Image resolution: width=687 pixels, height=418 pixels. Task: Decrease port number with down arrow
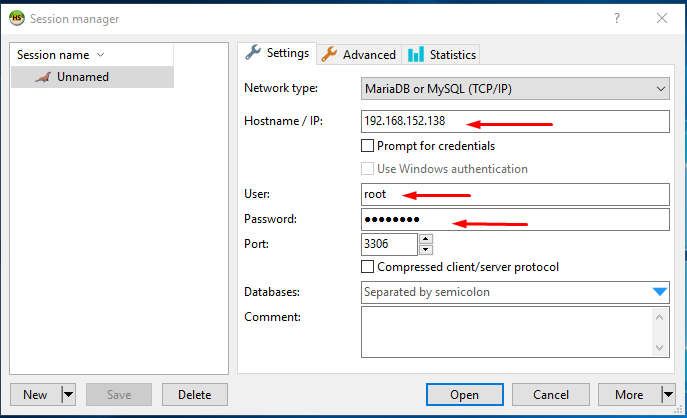(x=425, y=250)
